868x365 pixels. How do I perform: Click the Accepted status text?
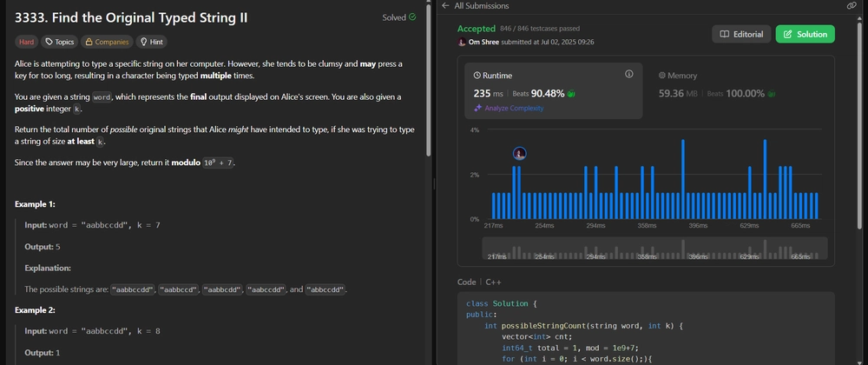476,29
